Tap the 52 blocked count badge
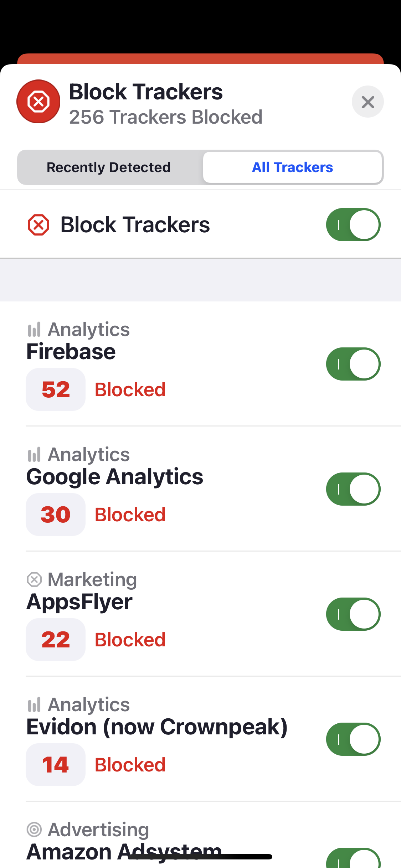This screenshot has height=868, width=401. 56,389
